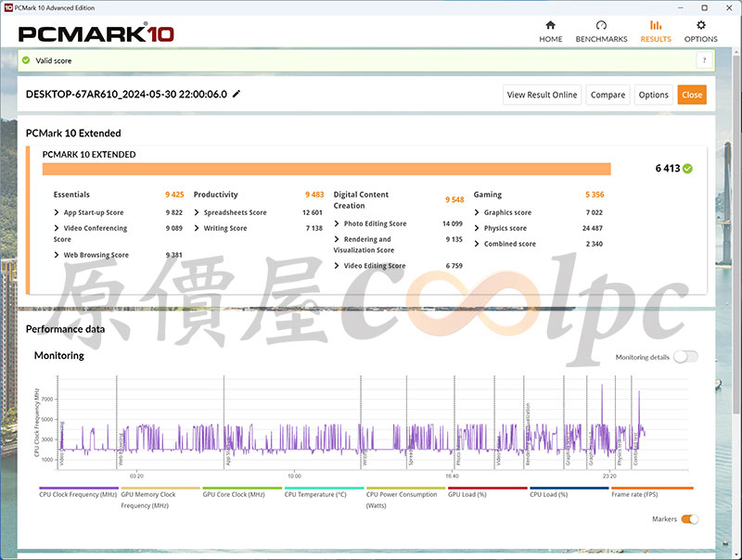Expand the Photo Editing Score row
Screen dimensions: 742x560
337,223
